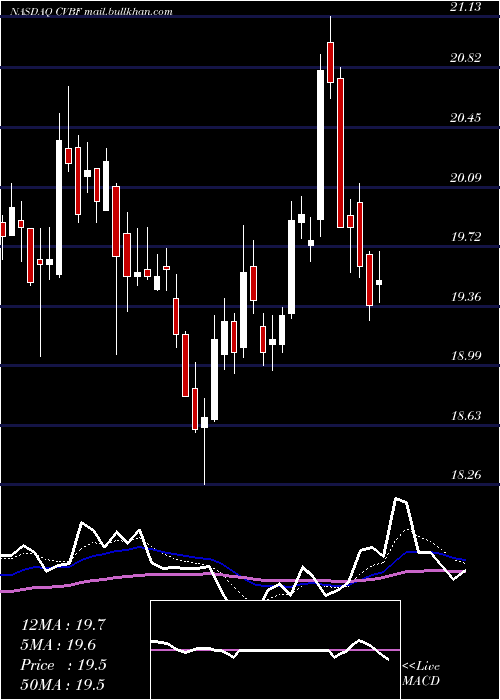
Task: Click the 'NASDAQ CVBF mail.bullkhan.com' title text
Action: click(90, 12)
